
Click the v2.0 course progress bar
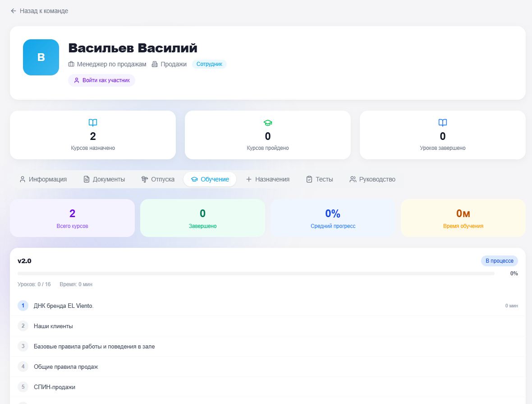tap(256, 273)
